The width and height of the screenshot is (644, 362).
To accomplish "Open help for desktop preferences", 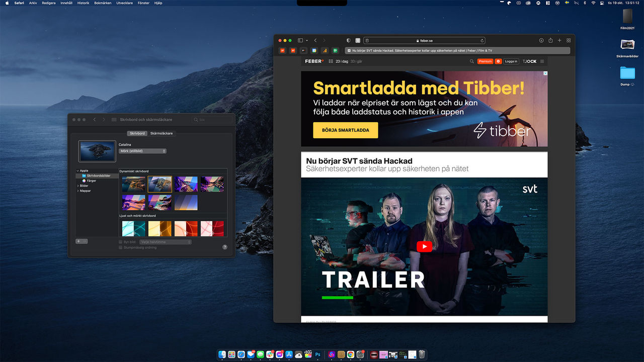I will [225, 247].
